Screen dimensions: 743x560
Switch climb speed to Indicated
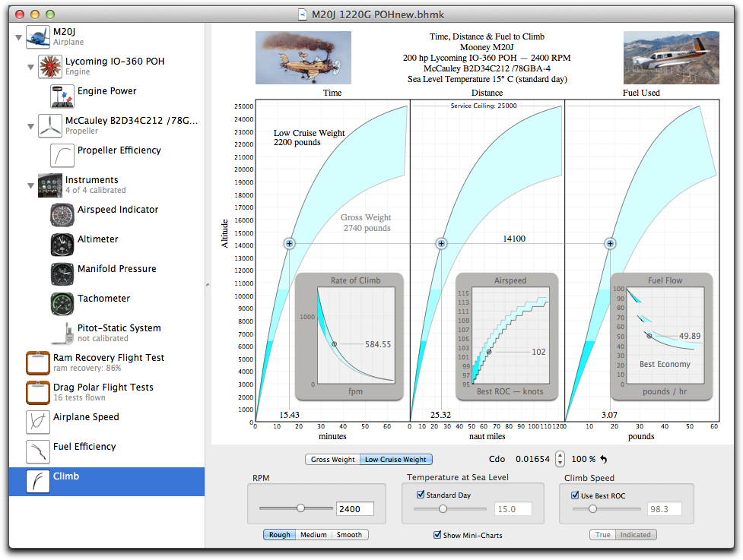[x=636, y=534]
